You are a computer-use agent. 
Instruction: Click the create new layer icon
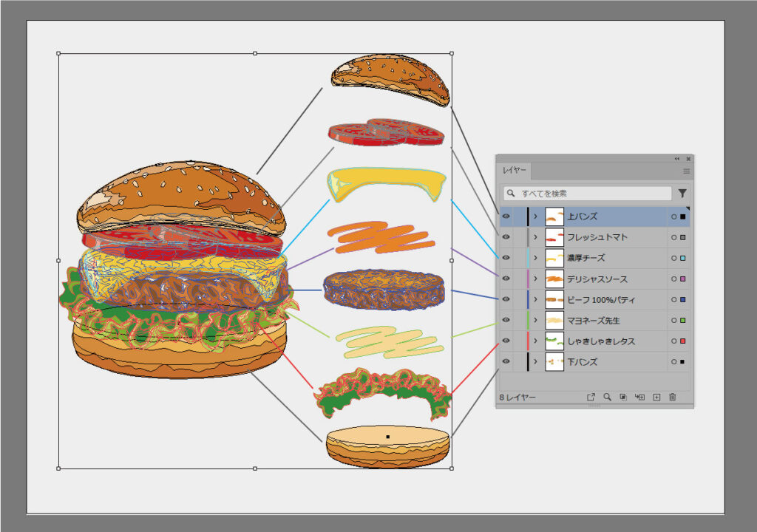click(656, 397)
